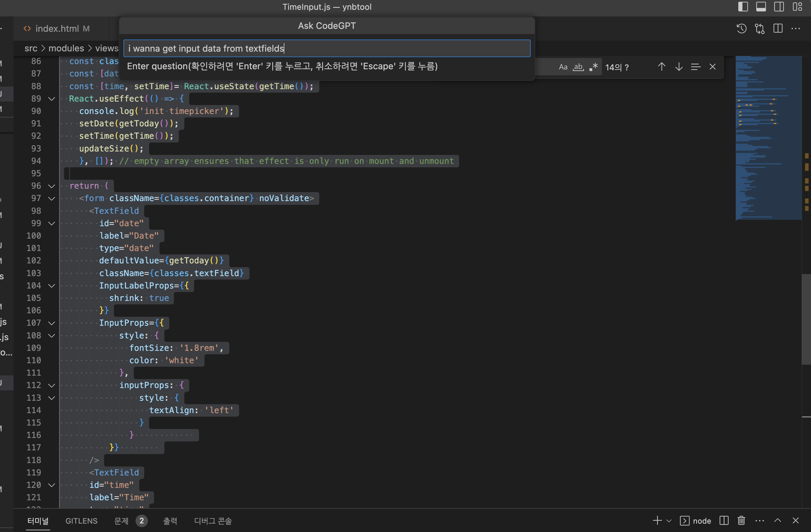Click the modules breadcrumb segment
Screen dimensions: 811x532
[66, 48]
